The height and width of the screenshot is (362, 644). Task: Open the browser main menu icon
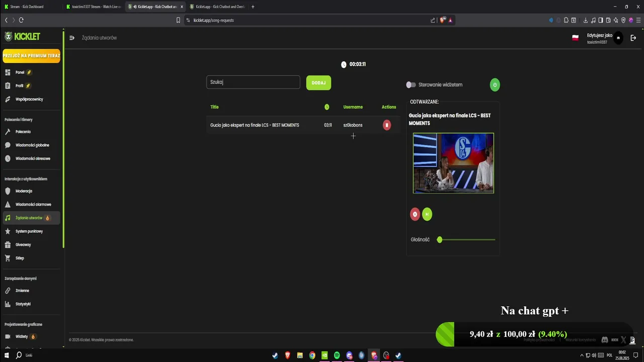638,20
